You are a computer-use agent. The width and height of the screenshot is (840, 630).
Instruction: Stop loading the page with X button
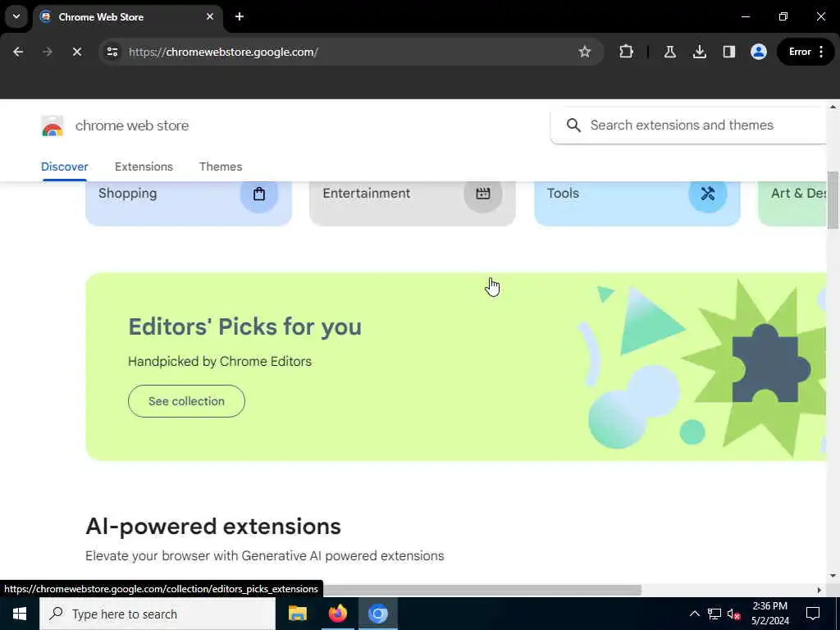(x=77, y=52)
